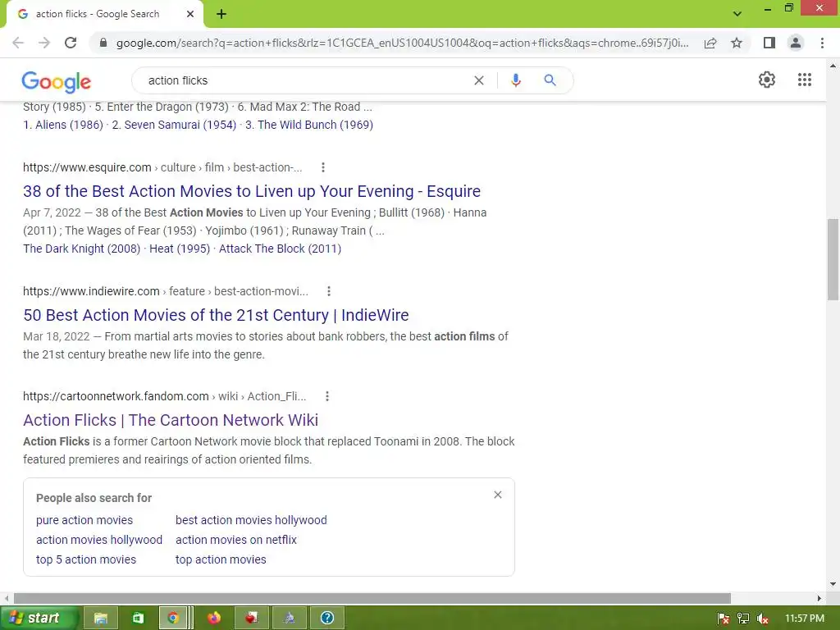Open Firefox from the taskbar

click(x=214, y=618)
